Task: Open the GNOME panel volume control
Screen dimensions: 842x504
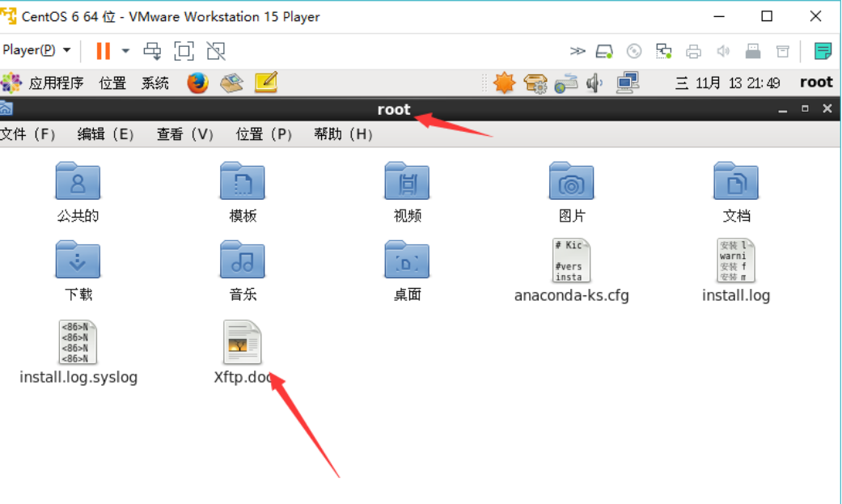Action: point(594,83)
